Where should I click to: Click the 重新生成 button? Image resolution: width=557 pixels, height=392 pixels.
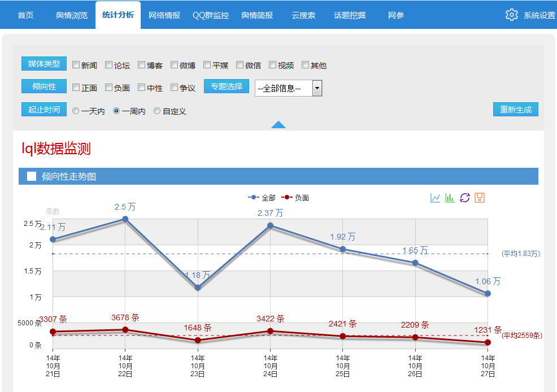515,110
